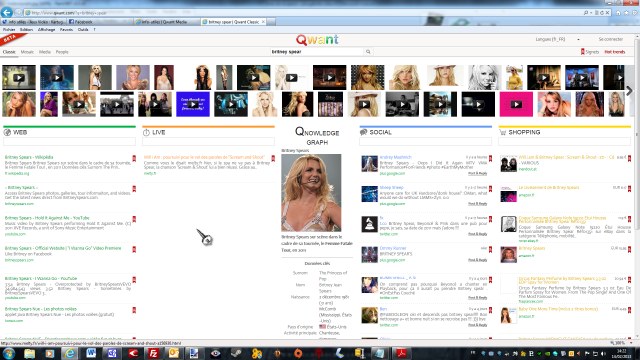Viewport: 640px width, 360px height.
Task: Open Britney Spears Wikipédia link
Action: pos(29,157)
